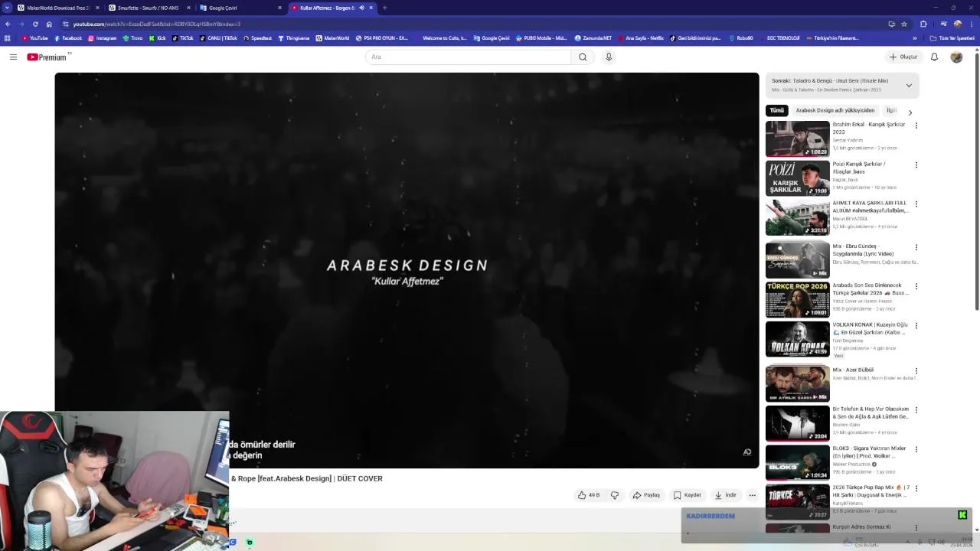Viewport: 980px width, 551px height.
Task: Open the three-dot more actions under the video
Action: click(752, 495)
